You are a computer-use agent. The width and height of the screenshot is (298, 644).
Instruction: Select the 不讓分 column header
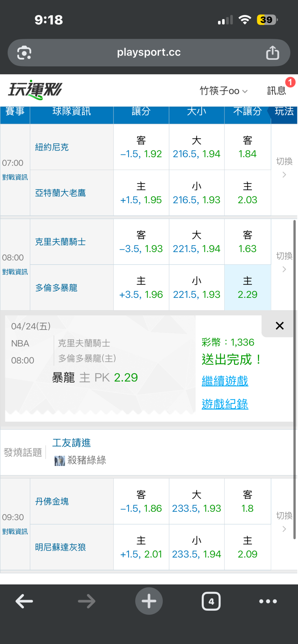tap(248, 112)
